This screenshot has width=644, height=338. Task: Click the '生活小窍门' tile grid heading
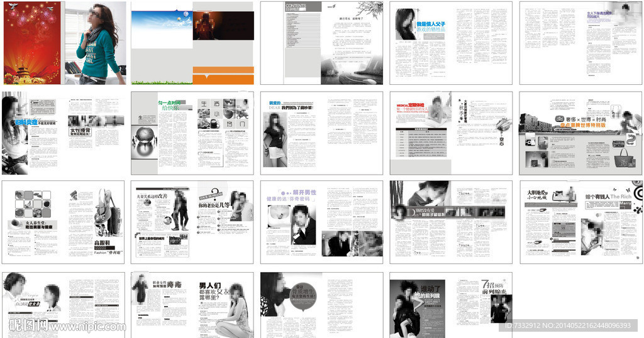click(222, 114)
